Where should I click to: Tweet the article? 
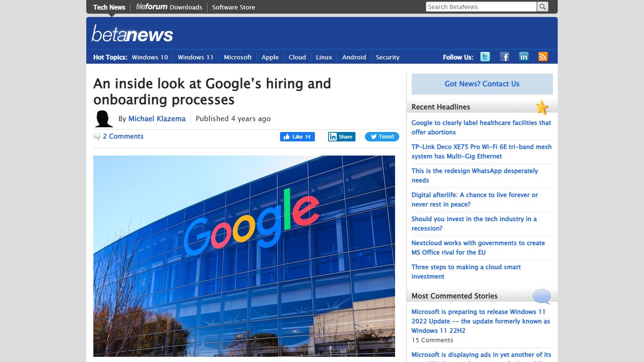coord(382,137)
